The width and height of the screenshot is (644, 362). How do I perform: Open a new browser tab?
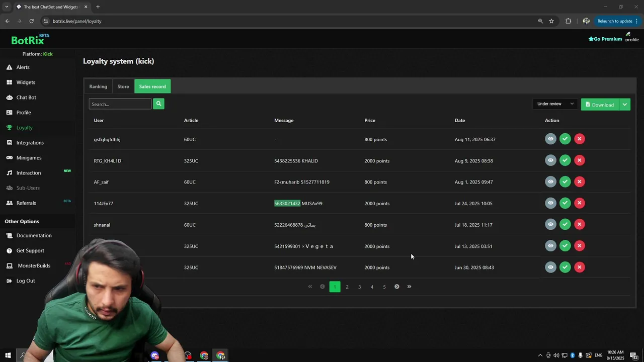[x=98, y=7]
